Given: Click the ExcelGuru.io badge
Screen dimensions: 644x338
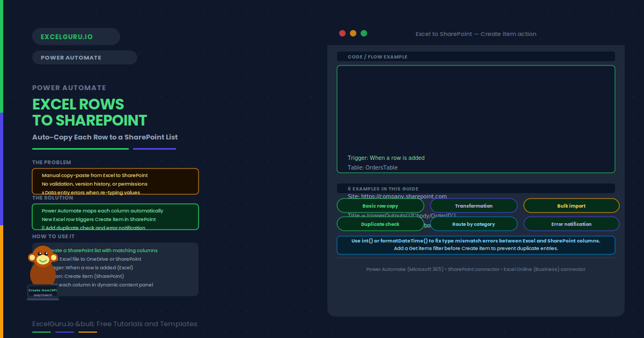Looking at the screenshot, I should [x=76, y=36].
